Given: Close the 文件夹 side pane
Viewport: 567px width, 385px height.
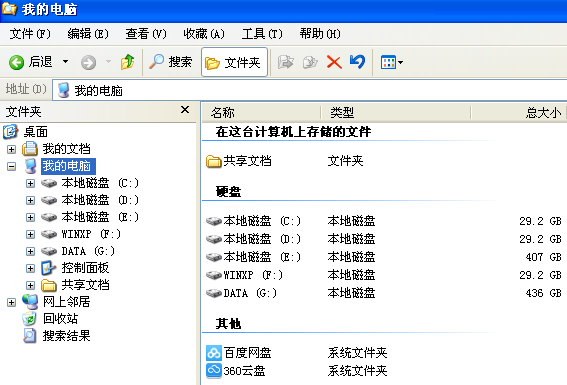Looking at the screenshot, I should pyautogui.click(x=185, y=110).
